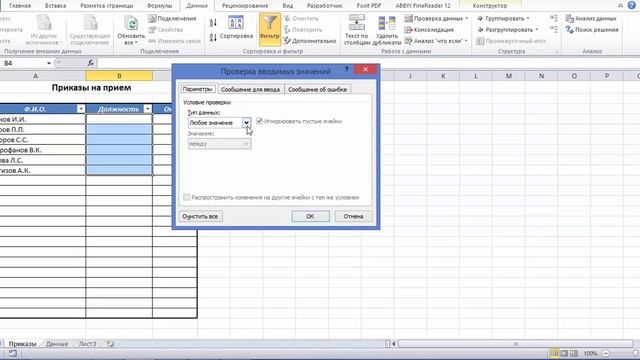Click Поиск решения in the ribbon

pos(592,30)
